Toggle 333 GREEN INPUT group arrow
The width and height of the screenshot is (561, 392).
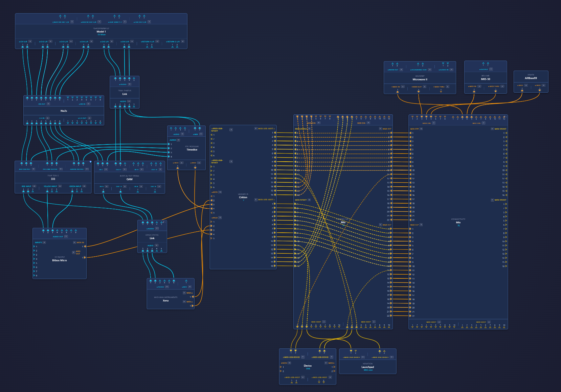84,186
